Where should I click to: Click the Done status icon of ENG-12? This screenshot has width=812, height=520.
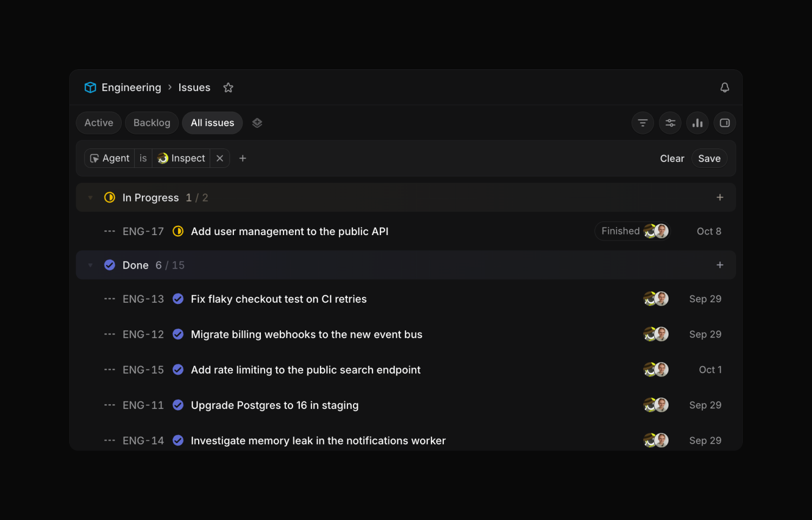(178, 334)
